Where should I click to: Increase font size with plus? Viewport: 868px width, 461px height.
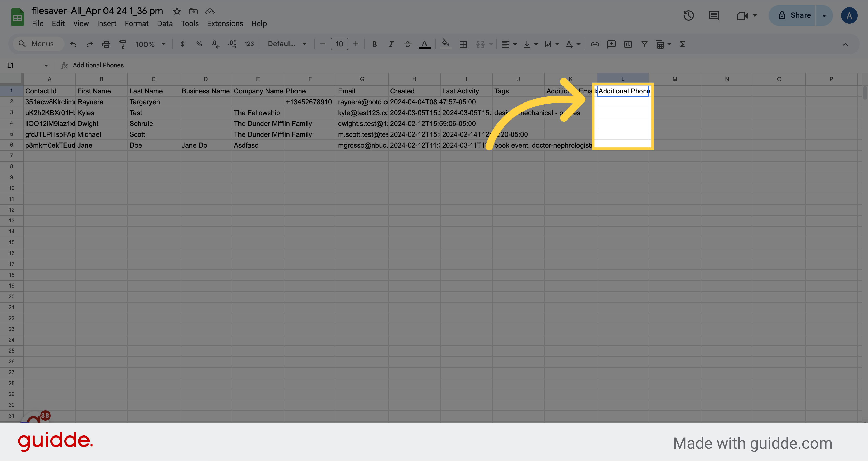[356, 44]
